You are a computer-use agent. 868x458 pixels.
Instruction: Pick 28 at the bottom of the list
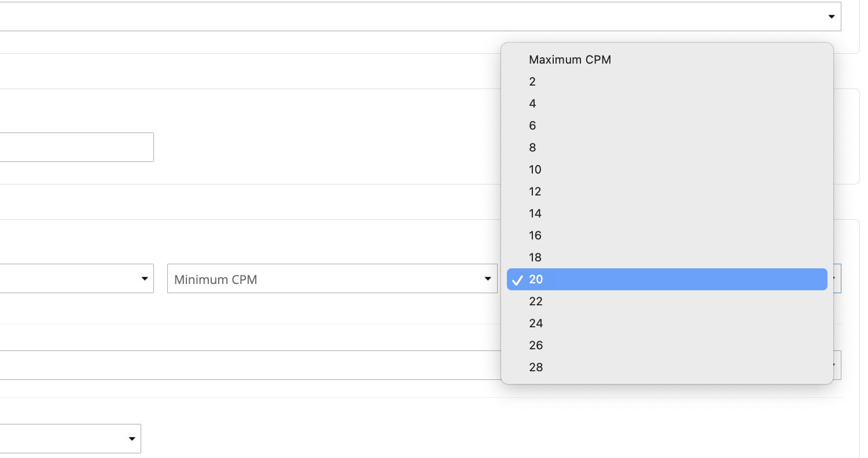pos(535,367)
